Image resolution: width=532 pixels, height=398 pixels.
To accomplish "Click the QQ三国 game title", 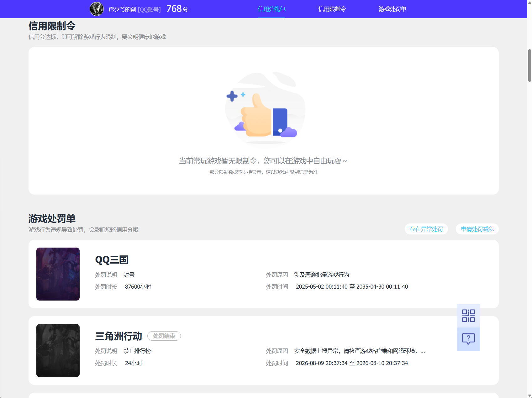I will [x=112, y=260].
